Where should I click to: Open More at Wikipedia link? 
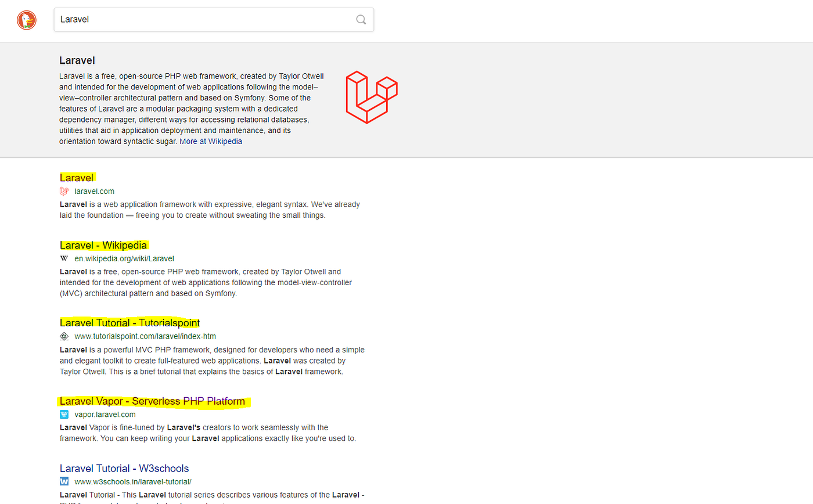[211, 141]
